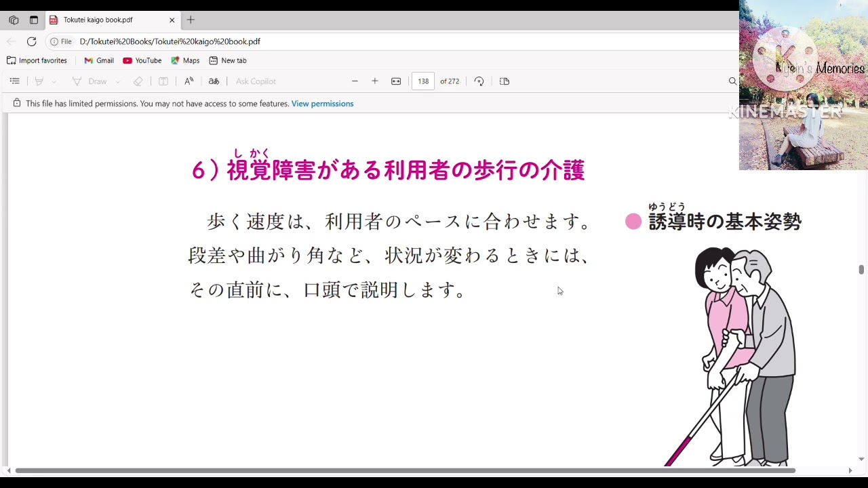Viewport: 868px width, 488px height.
Task: Zoom out the PDF
Action: (x=355, y=81)
